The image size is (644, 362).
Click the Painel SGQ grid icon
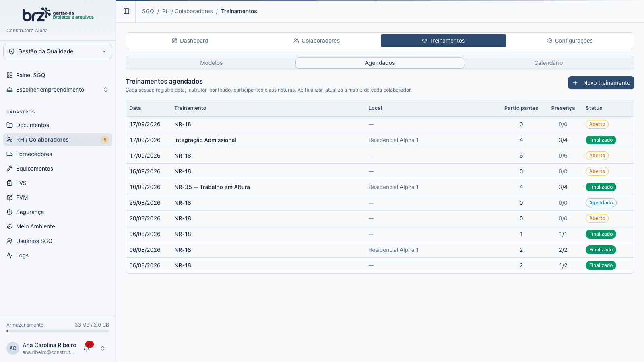[x=10, y=75]
